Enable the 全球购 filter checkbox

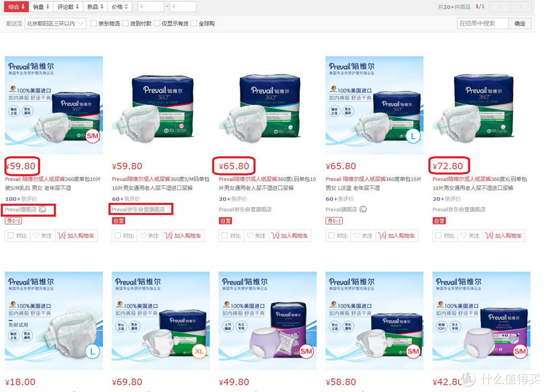point(194,23)
